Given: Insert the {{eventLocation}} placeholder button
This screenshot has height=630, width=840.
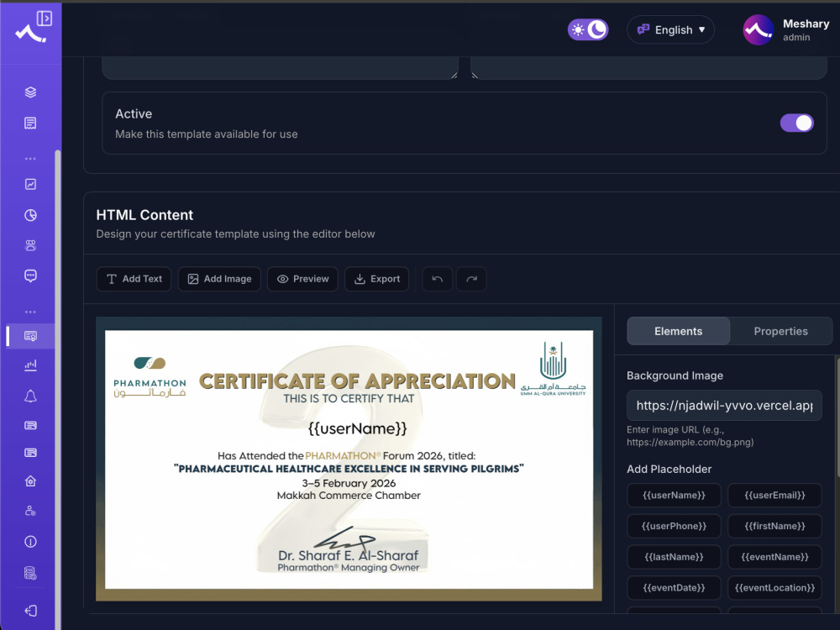Looking at the screenshot, I should (774, 588).
